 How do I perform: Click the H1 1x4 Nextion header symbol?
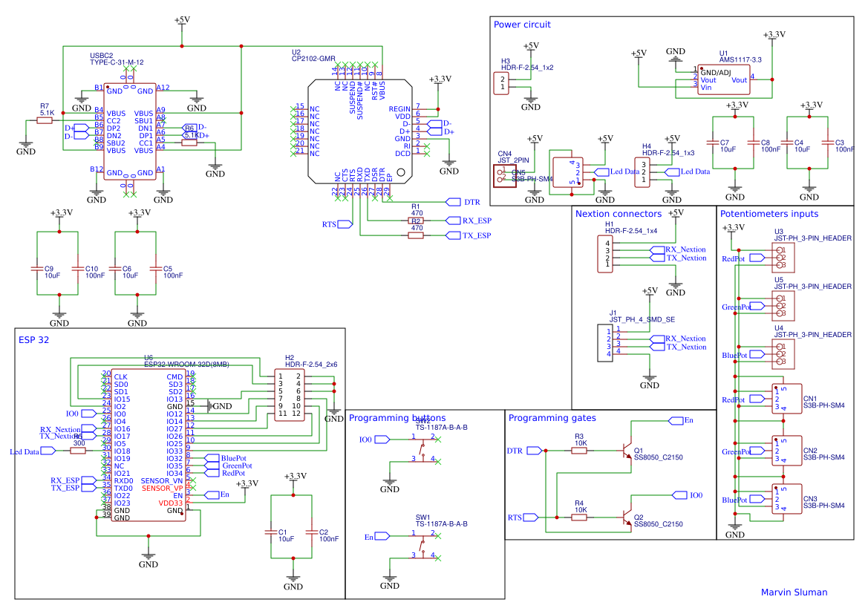605,254
